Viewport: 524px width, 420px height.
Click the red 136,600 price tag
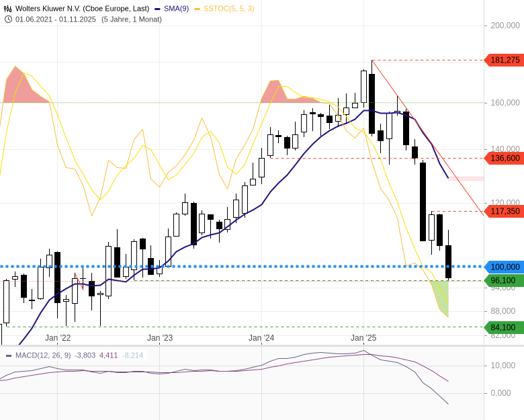[x=504, y=158]
